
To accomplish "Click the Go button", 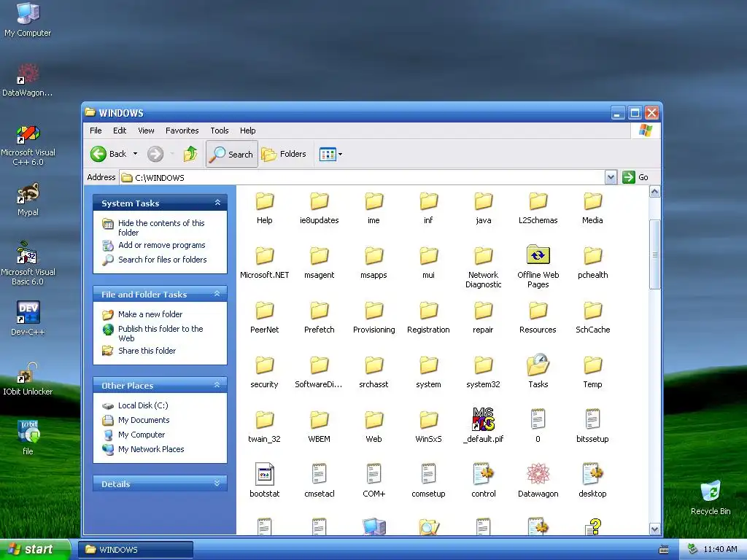I will tap(635, 177).
